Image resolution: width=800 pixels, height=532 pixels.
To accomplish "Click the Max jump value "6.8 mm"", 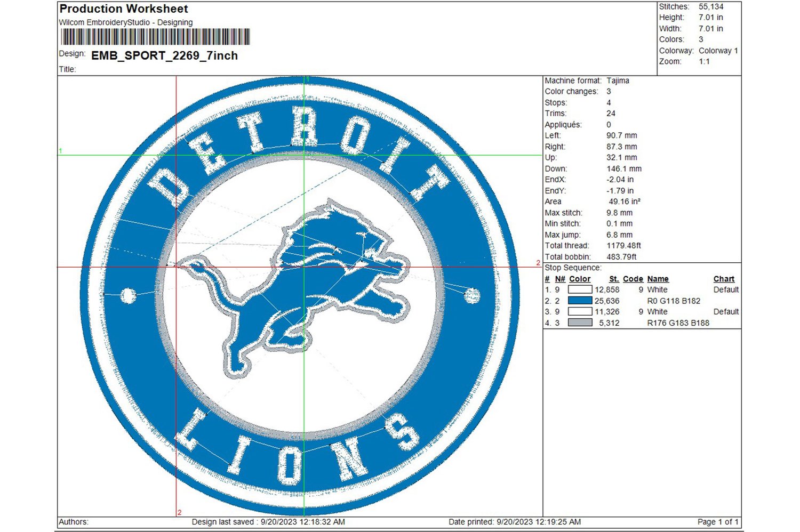I will 619,235.
